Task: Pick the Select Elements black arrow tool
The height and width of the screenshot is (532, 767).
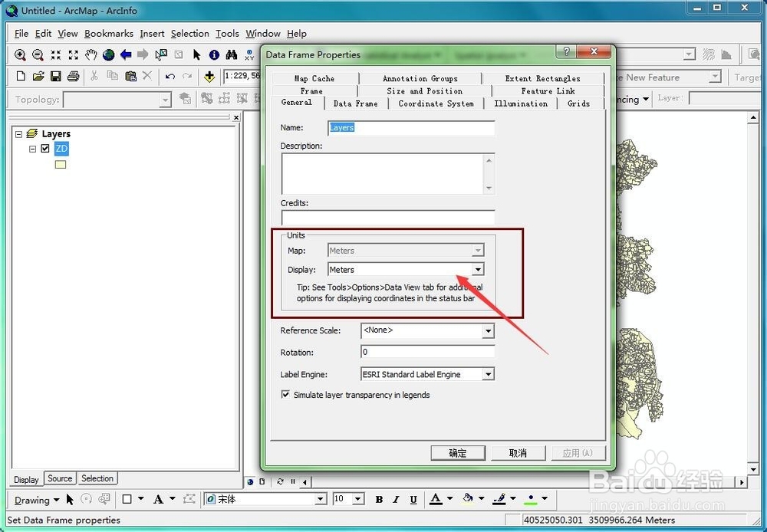Action: click(x=196, y=54)
